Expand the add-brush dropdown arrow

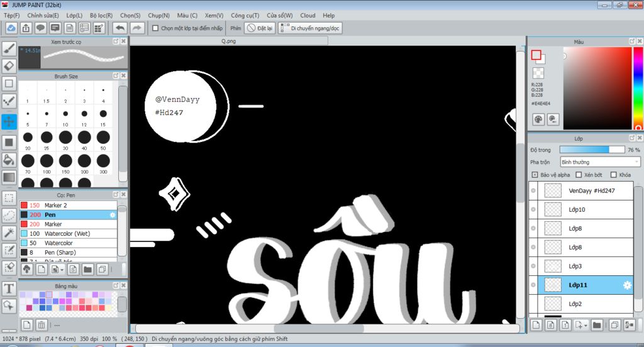(62, 270)
